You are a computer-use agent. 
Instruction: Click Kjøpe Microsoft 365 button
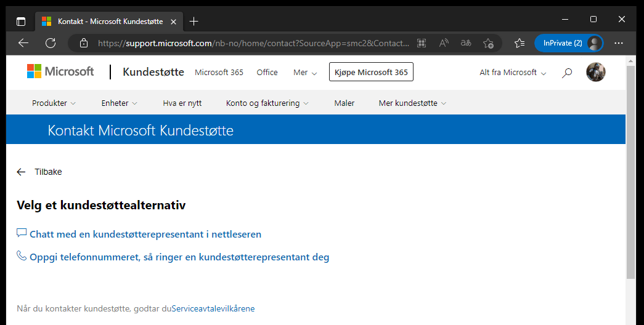click(371, 72)
